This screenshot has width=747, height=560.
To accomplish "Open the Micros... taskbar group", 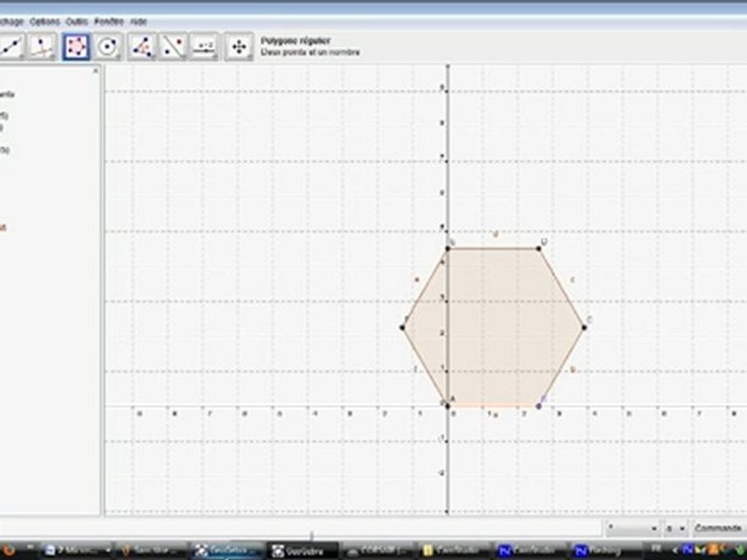I will click(x=76, y=551).
